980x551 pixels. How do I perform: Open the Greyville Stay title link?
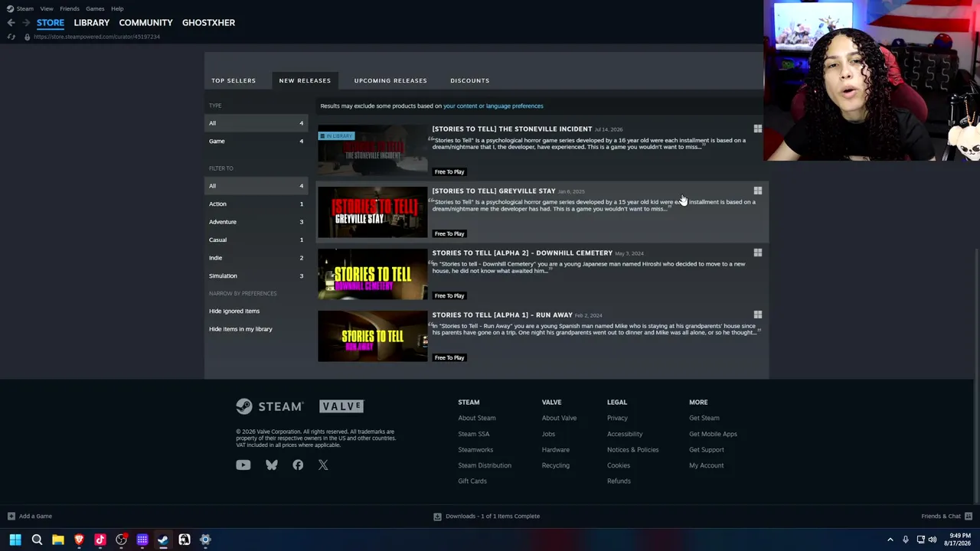[494, 191]
